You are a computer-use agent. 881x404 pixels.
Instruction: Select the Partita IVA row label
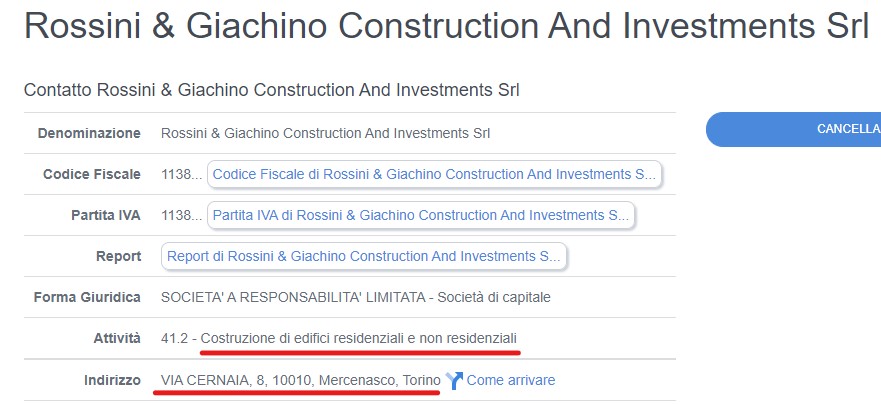click(106, 215)
